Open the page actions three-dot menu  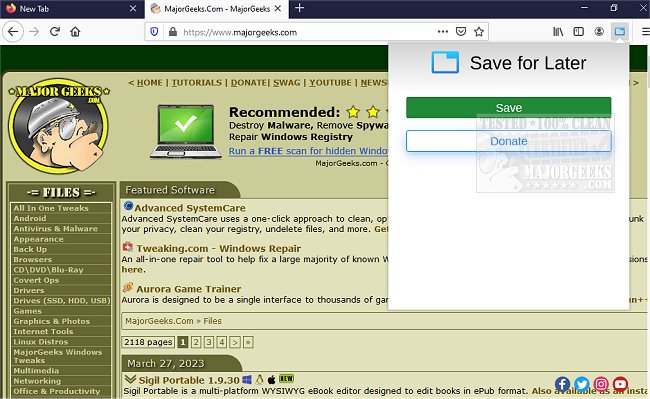coord(443,31)
